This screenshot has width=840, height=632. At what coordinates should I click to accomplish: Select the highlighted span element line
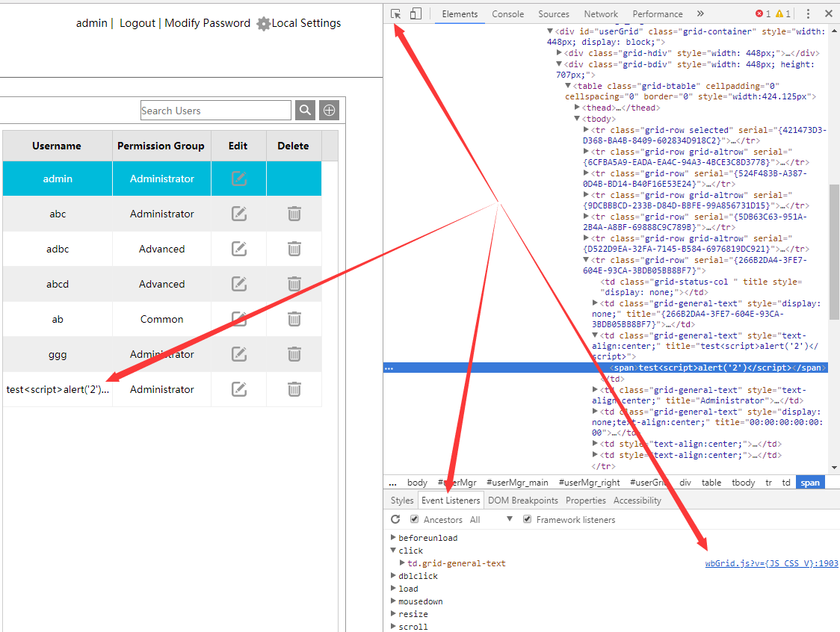point(605,368)
